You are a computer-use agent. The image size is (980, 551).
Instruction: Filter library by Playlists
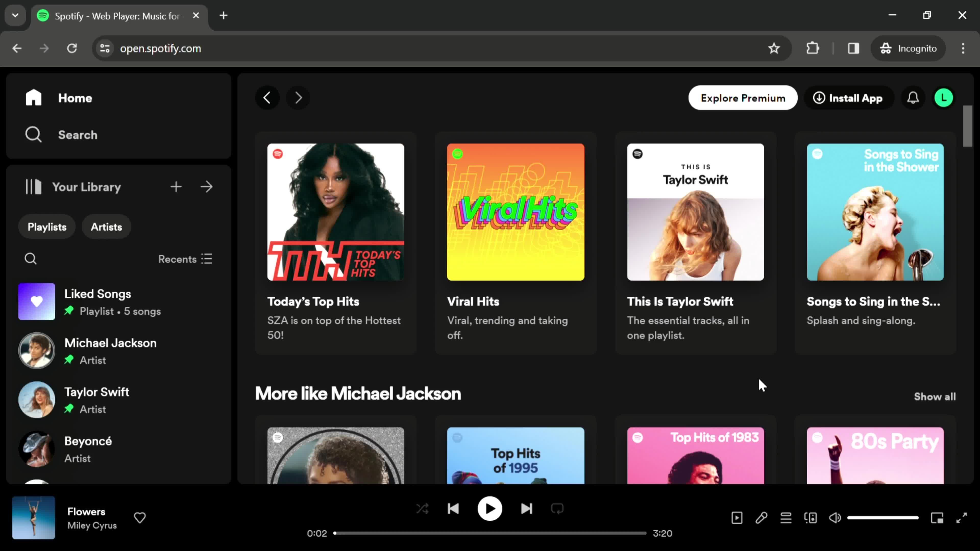pyautogui.click(x=47, y=227)
